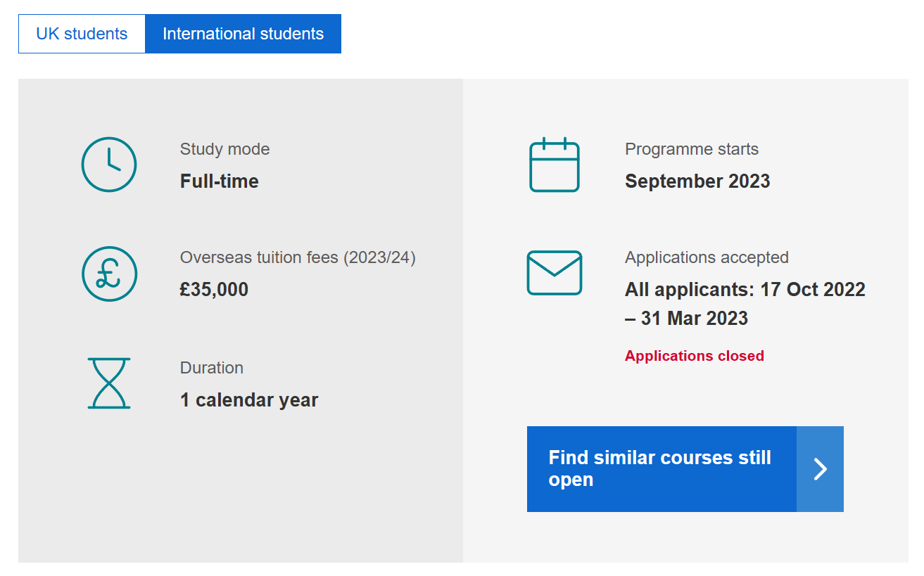Click the £35,000 tuition fee amount

pos(214,290)
